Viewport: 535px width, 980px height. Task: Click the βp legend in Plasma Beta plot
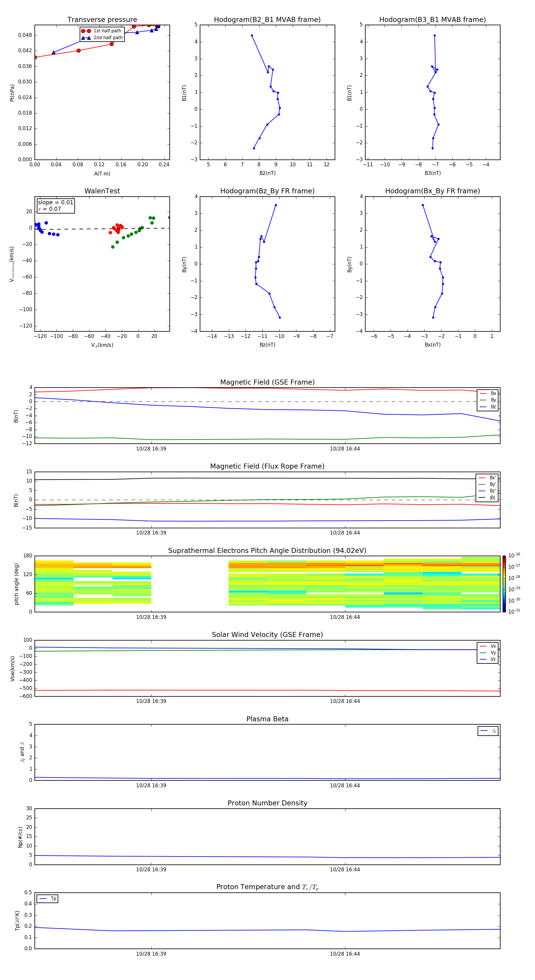point(488,731)
